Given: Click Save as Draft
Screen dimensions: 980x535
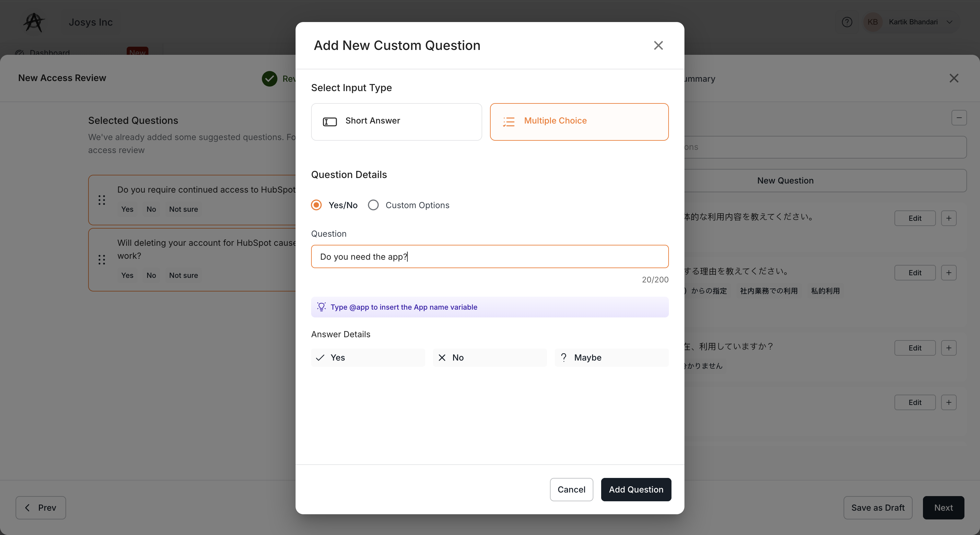Looking at the screenshot, I should point(878,508).
